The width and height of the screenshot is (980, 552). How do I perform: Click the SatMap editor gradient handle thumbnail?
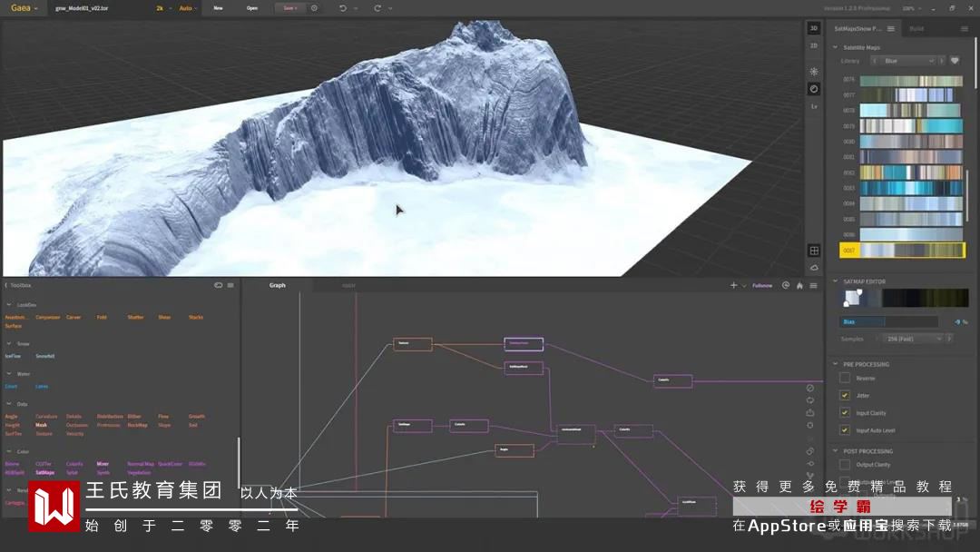pos(853,298)
